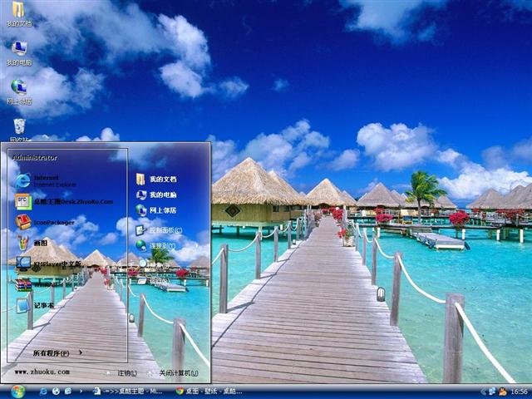Viewport: 532px width, 399px height.
Task: Open the 我的文档 desktop icon
Action: (18, 13)
